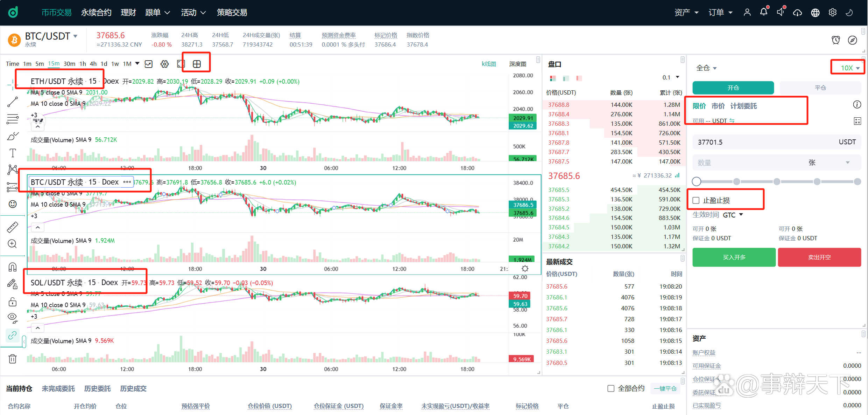The image size is (868, 415).
Task: Click the 买入开多 button
Action: [x=734, y=257]
